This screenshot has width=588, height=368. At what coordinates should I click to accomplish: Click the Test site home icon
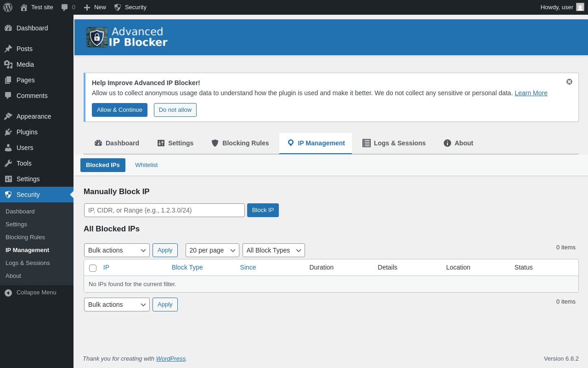point(24,7)
